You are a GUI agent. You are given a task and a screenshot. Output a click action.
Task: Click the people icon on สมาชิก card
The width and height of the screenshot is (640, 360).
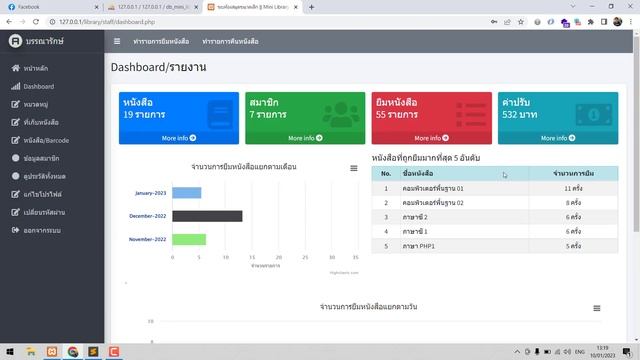tap(341, 114)
